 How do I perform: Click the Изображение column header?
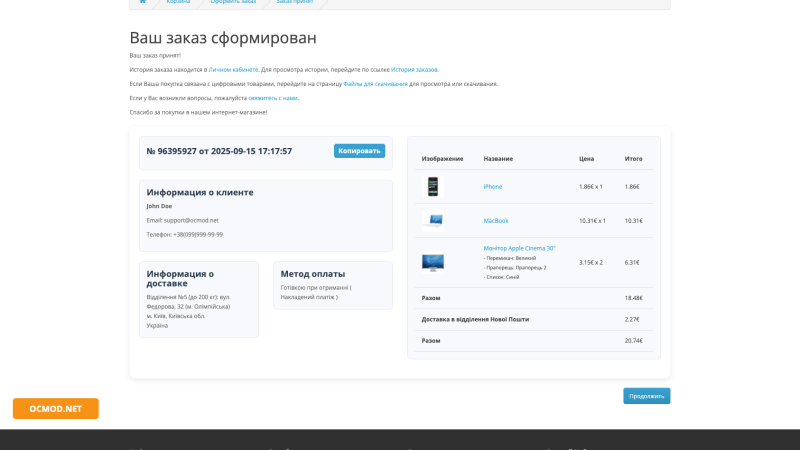442,159
